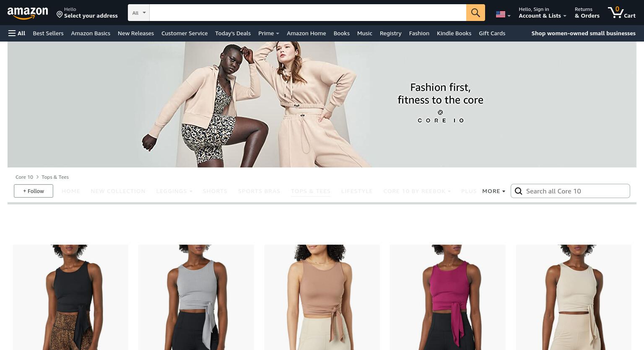The image size is (644, 350).
Task: Open Today's Deals in the nav bar
Action: (x=233, y=33)
